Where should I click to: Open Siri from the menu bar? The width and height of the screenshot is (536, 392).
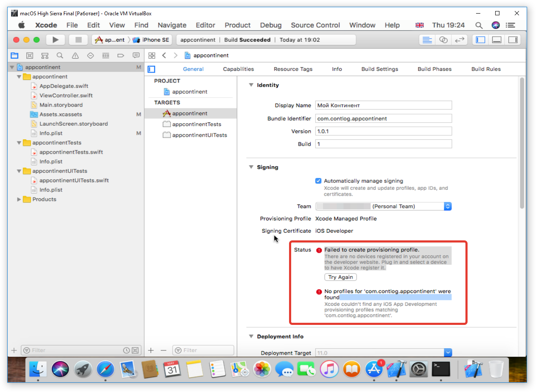496,25
